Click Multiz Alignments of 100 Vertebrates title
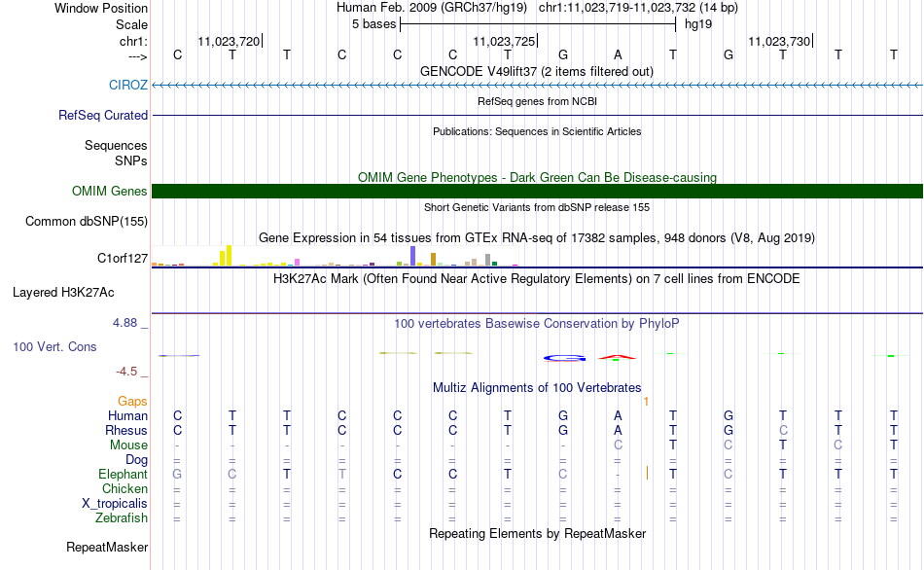The width and height of the screenshot is (924, 570). (x=537, y=388)
